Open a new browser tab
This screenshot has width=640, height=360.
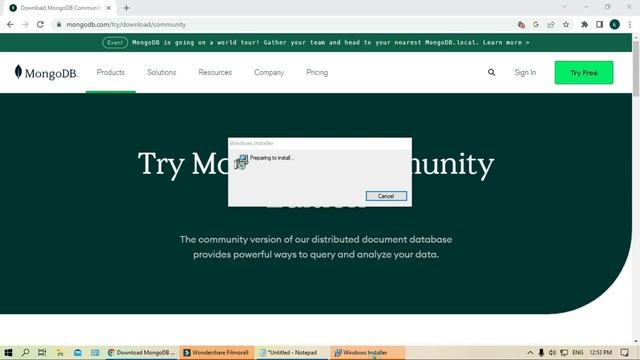127,8
